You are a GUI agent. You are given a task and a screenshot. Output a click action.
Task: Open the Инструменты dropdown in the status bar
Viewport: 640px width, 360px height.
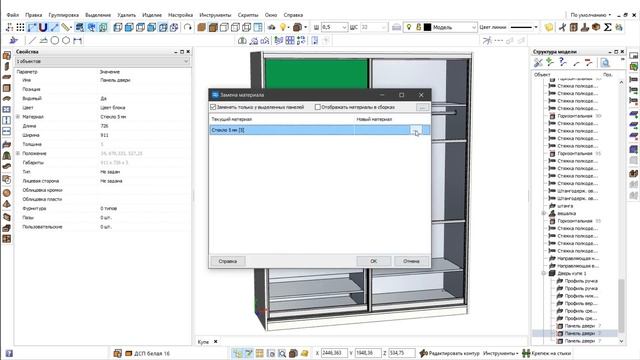(x=501, y=353)
